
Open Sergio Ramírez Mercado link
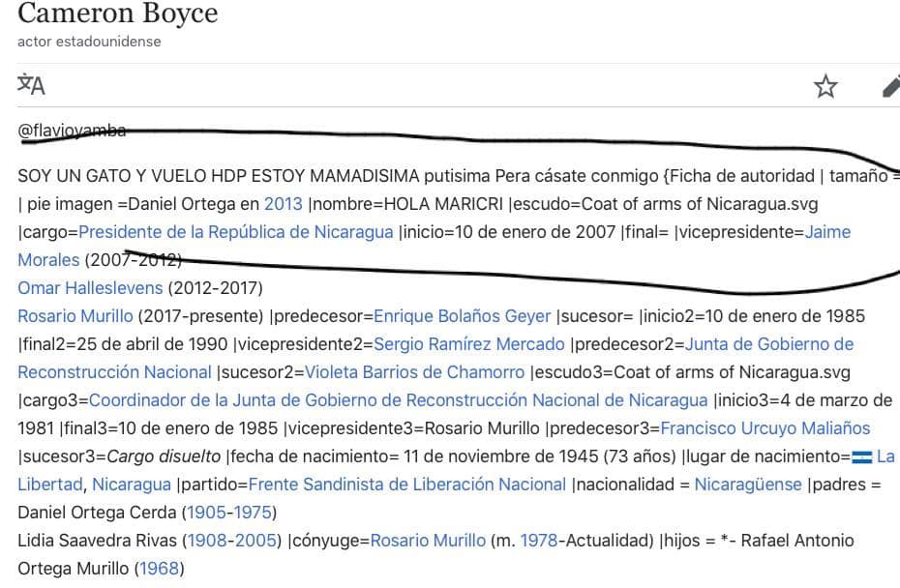[x=469, y=344]
